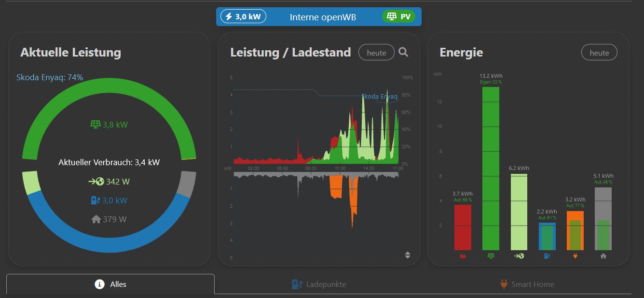Switch to the Smart Home tab
Image resolution: width=644 pixels, height=298 pixels.
click(527, 284)
